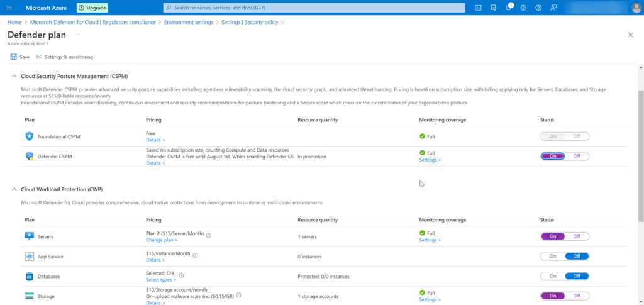Collapse Cloud Security Posture Management section
Viewport: 644px width, 305px height.
(x=14, y=76)
